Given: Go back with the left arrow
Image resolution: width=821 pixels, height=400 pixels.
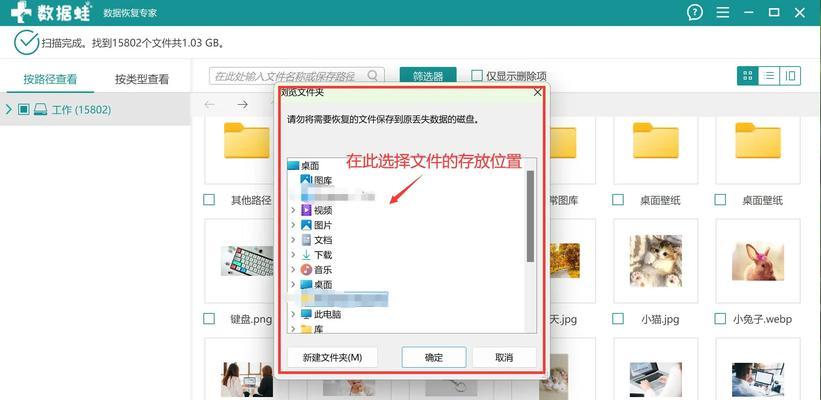Looking at the screenshot, I should [x=210, y=105].
